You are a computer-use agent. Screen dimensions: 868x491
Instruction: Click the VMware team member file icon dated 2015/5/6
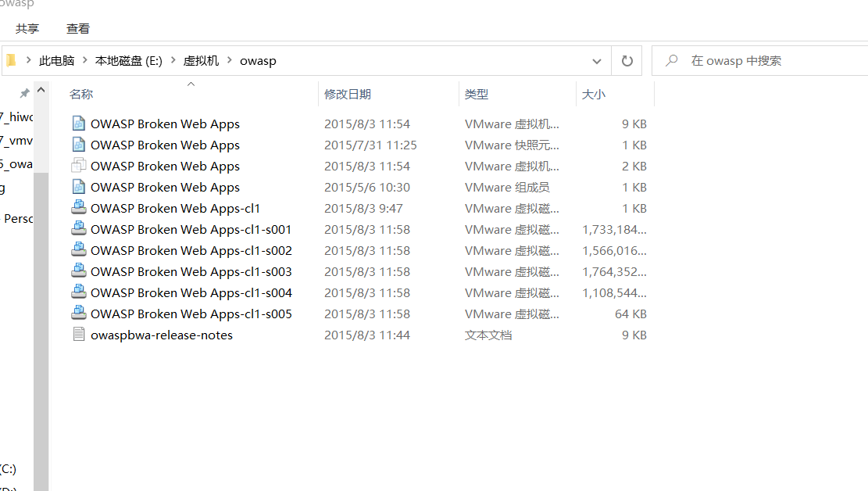pos(79,186)
